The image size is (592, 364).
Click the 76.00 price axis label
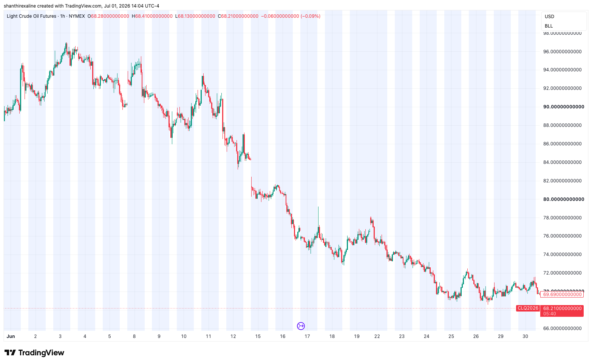[x=562, y=236]
